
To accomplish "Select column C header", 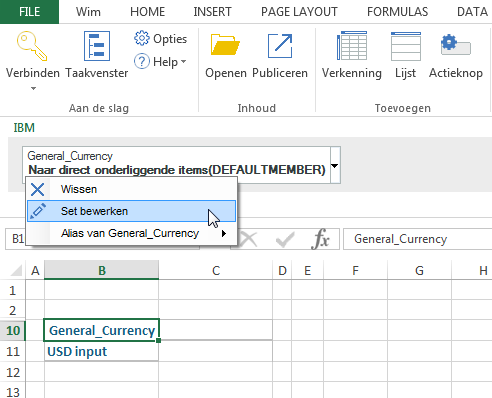I will (216, 270).
